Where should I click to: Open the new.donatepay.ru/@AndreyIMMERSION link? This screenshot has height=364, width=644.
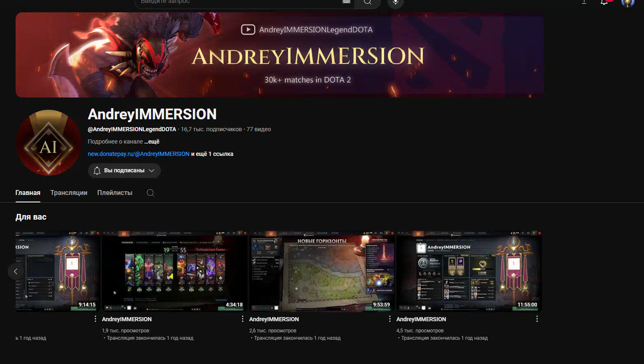coord(139,154)
